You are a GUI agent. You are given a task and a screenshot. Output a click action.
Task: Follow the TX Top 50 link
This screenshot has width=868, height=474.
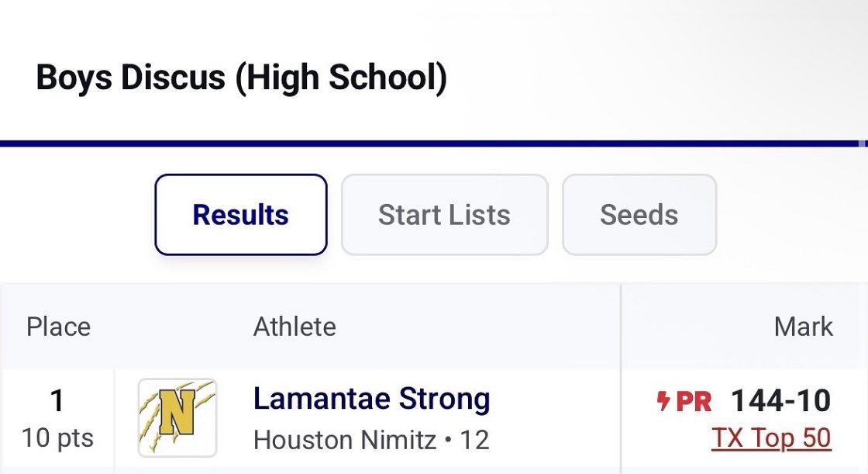click(x=771, y=438)
